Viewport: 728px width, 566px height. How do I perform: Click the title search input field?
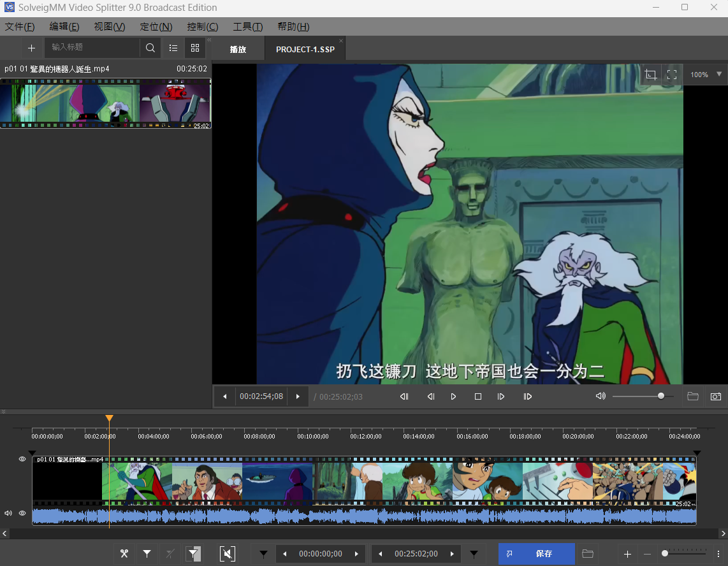[x=92, y=47]
